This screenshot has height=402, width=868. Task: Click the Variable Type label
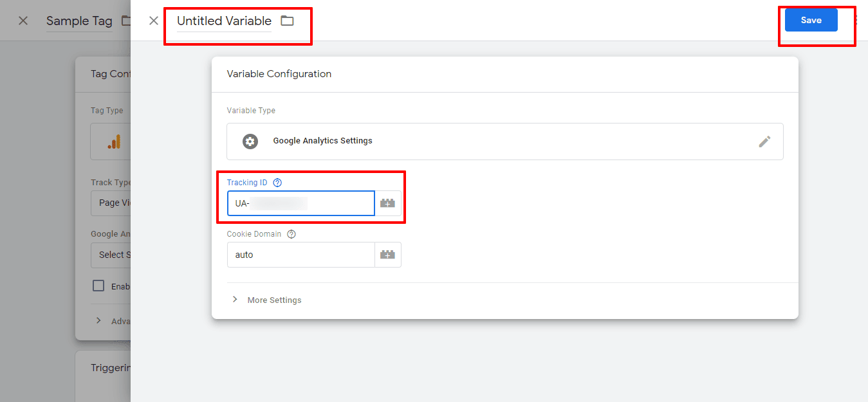pyautogui.click(x=251, y=111)
